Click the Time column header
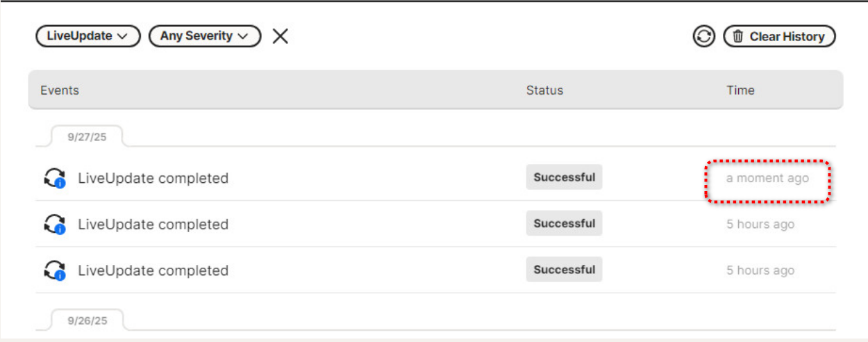 click(740, 90)
